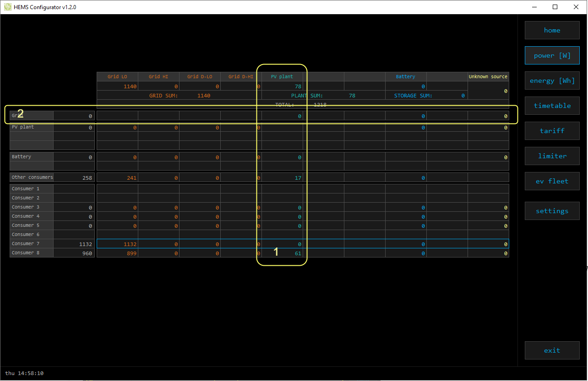Click the Grid D-HI column header
This screenshot has height=381, width=588.
pos(240,77)
